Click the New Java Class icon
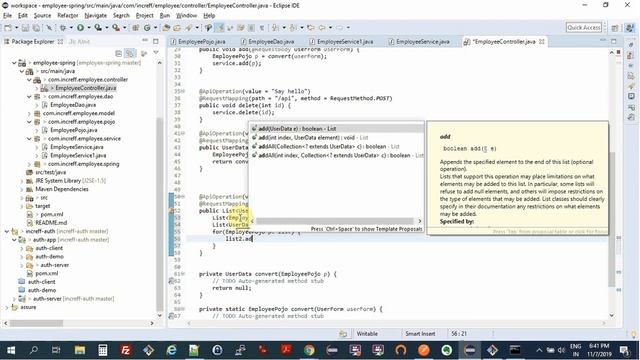 click(147, 28)
